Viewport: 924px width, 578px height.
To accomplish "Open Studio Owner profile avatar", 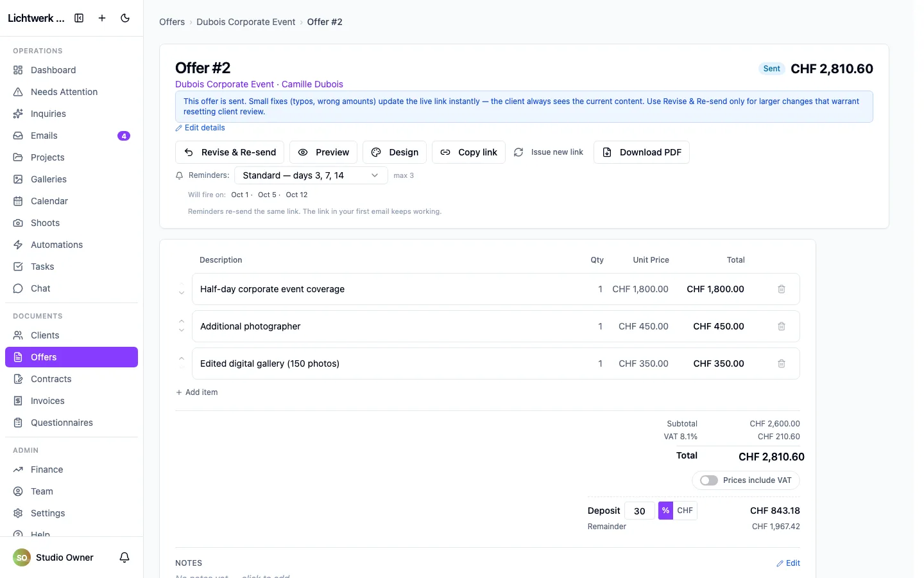I will (22, 557).
